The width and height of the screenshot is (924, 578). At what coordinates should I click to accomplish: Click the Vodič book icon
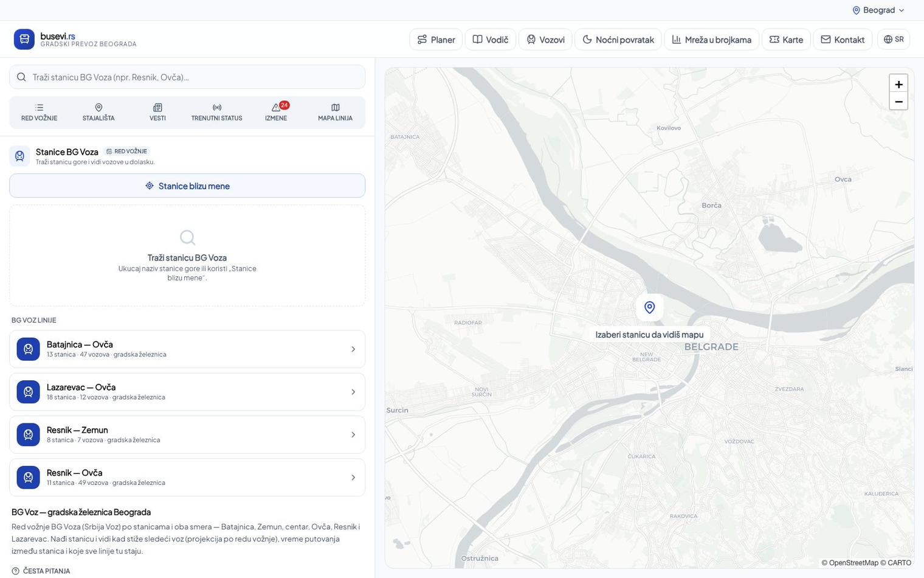click(x=478, y=40)
